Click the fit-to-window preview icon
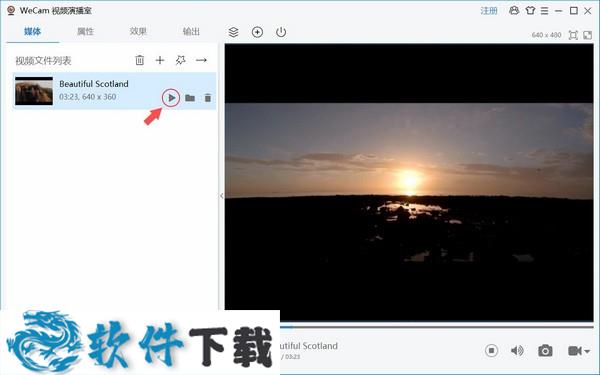 tap(573, 35)
